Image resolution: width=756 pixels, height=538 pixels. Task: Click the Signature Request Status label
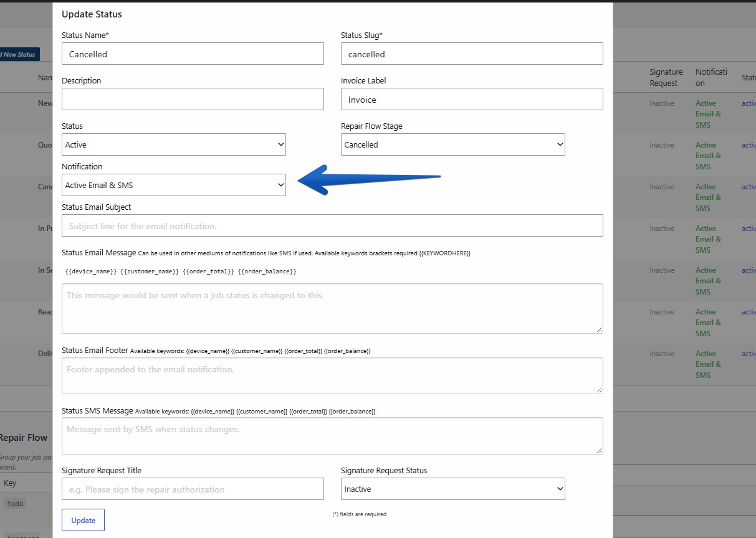[x=384, y=471]
